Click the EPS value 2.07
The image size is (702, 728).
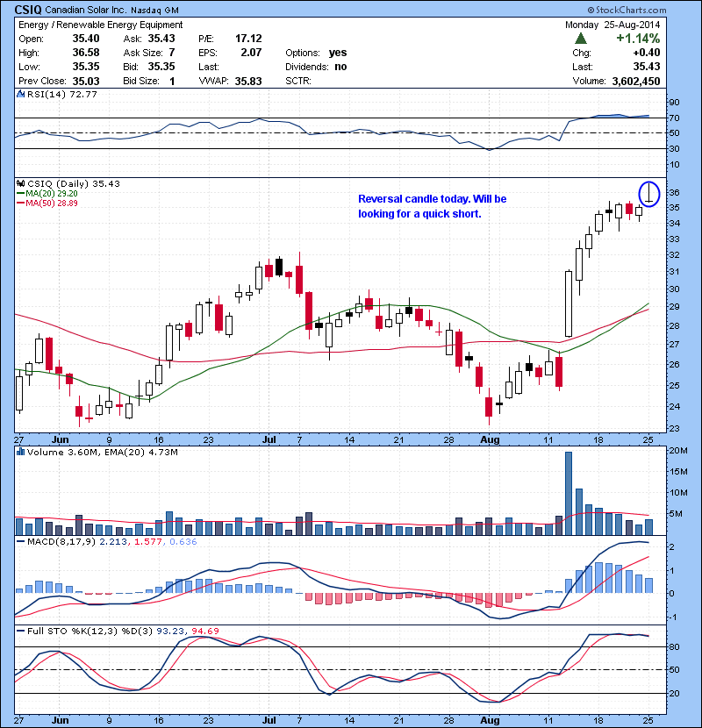click(251, 53)
